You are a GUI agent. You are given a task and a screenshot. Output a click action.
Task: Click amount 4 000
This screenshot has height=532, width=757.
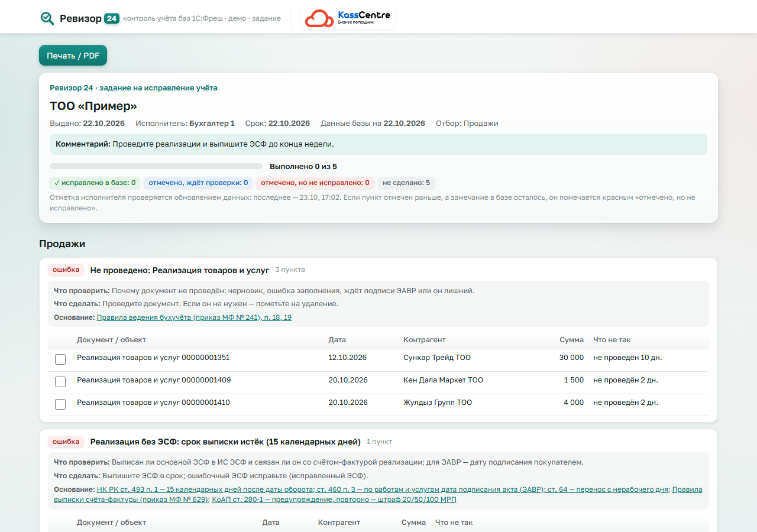(573, 403)
